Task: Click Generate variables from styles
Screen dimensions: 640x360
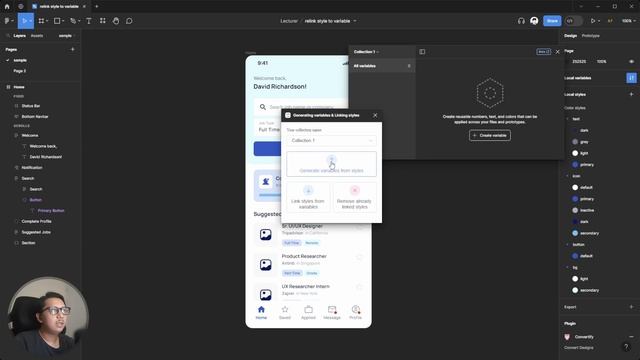Action: point(331,164)
